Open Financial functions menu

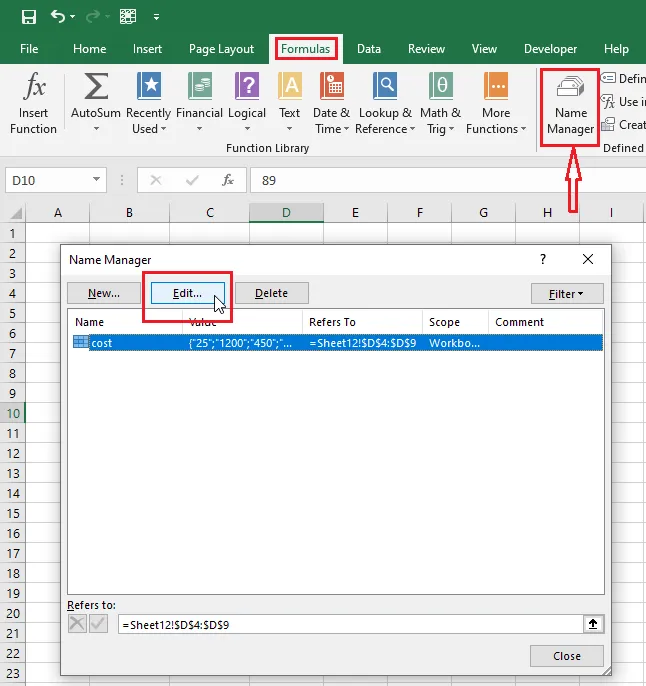click(x=199, y=103)
